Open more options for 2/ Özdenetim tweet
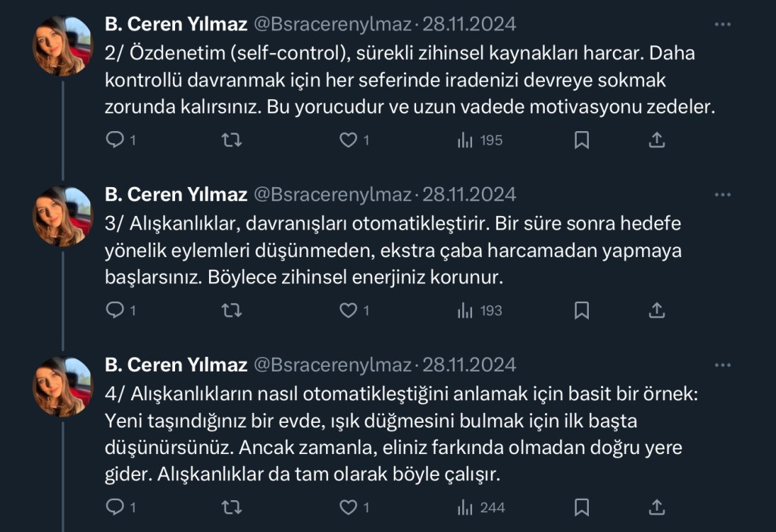The width and height of the screenshot is (776, 532). tap(723, 24)
